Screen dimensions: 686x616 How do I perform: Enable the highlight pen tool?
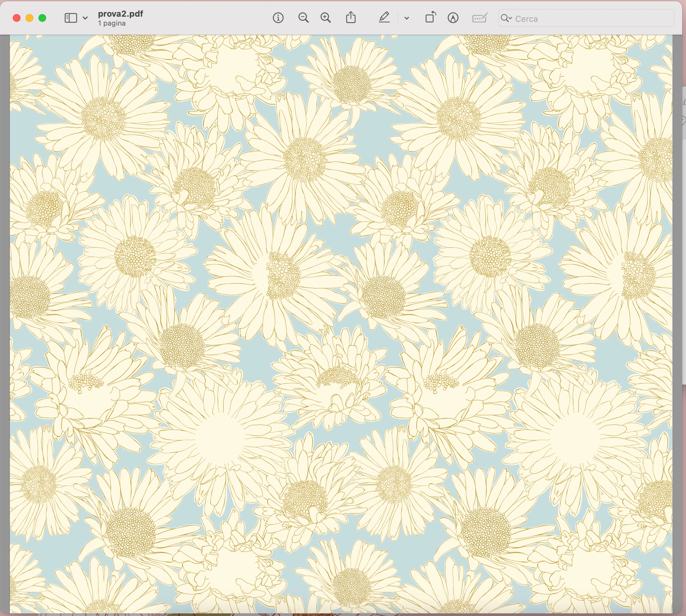(x=384, y=18)
